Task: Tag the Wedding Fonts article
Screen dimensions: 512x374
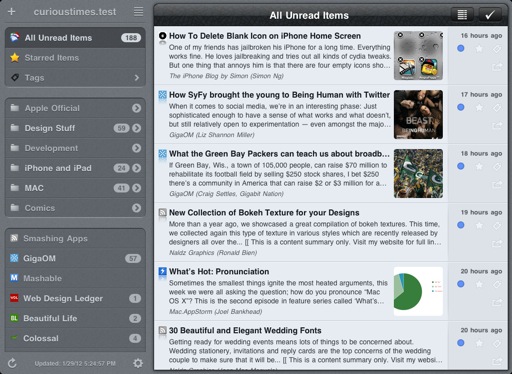Action: (x=497, y=343)
